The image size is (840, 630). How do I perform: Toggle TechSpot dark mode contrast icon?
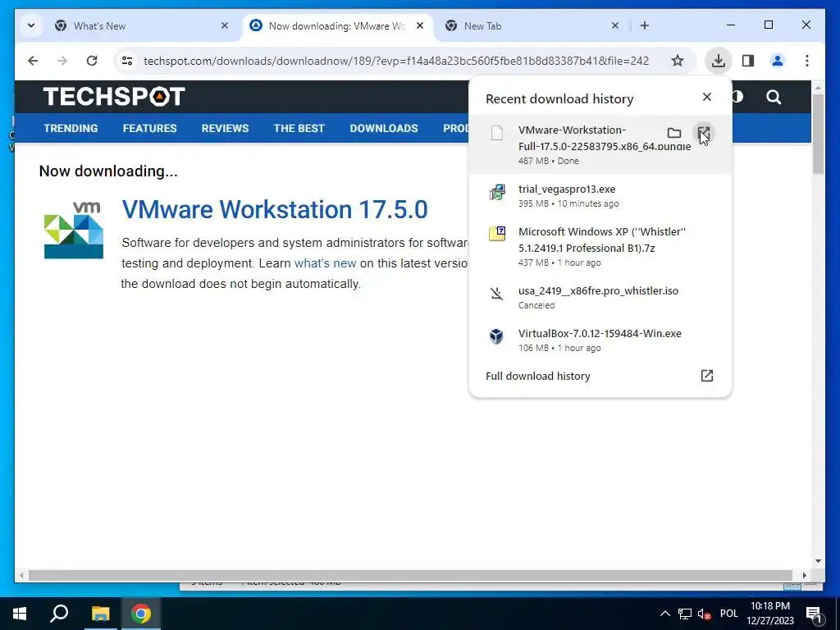tap(738, 97)
